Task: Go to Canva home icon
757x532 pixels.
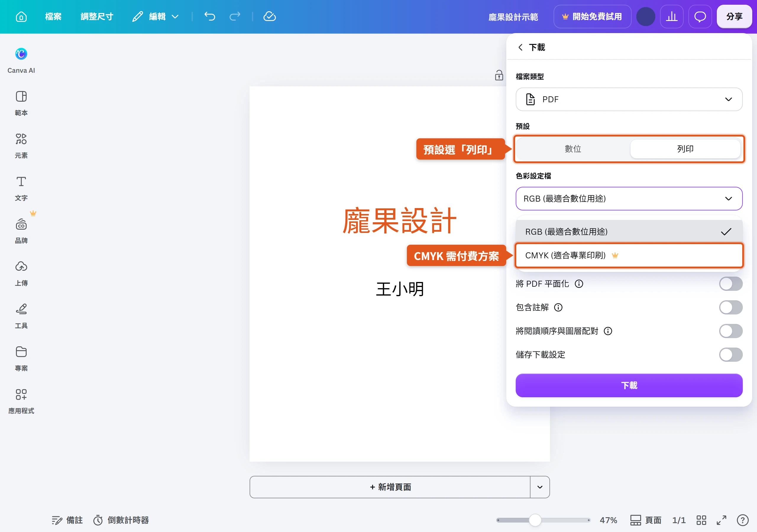Action: click(x=21, y=17)
